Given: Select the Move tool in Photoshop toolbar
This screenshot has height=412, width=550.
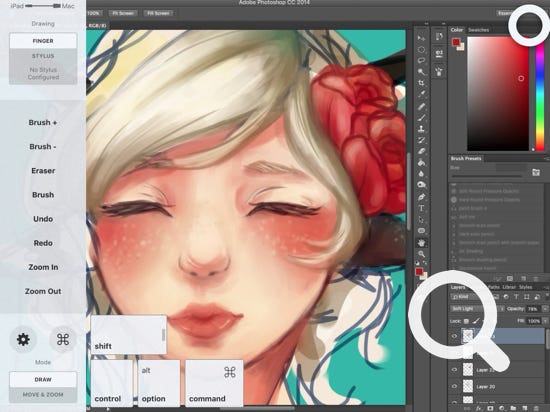Looking at the screenshot, I should tap(421, 38).
